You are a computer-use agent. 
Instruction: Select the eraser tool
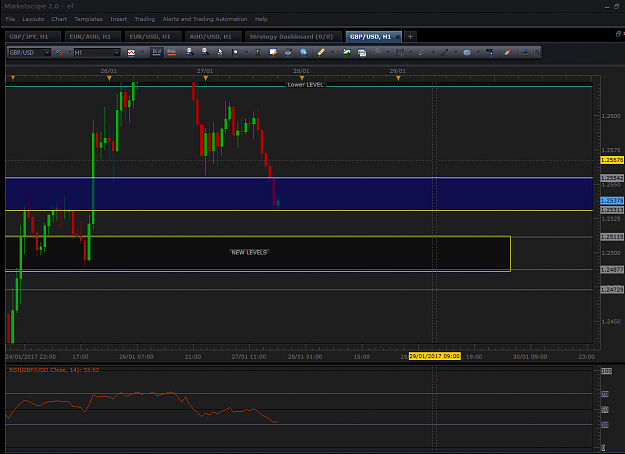coord(508,52)
